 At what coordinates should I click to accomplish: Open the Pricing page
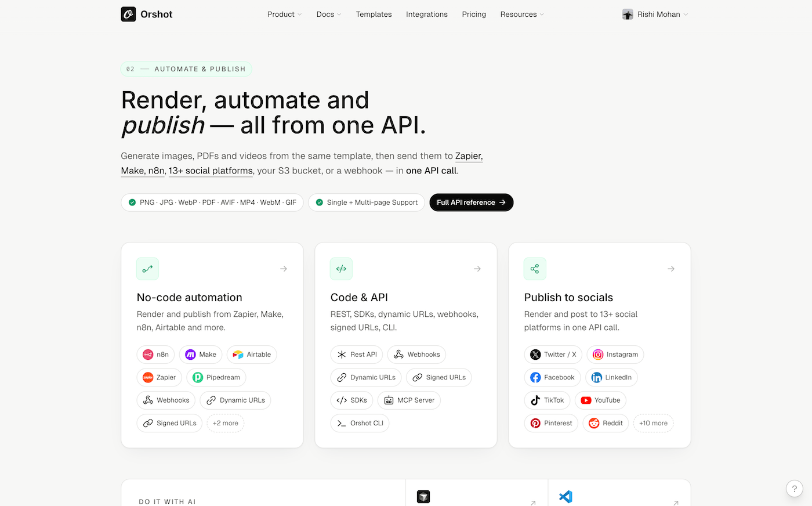[474, 15]
